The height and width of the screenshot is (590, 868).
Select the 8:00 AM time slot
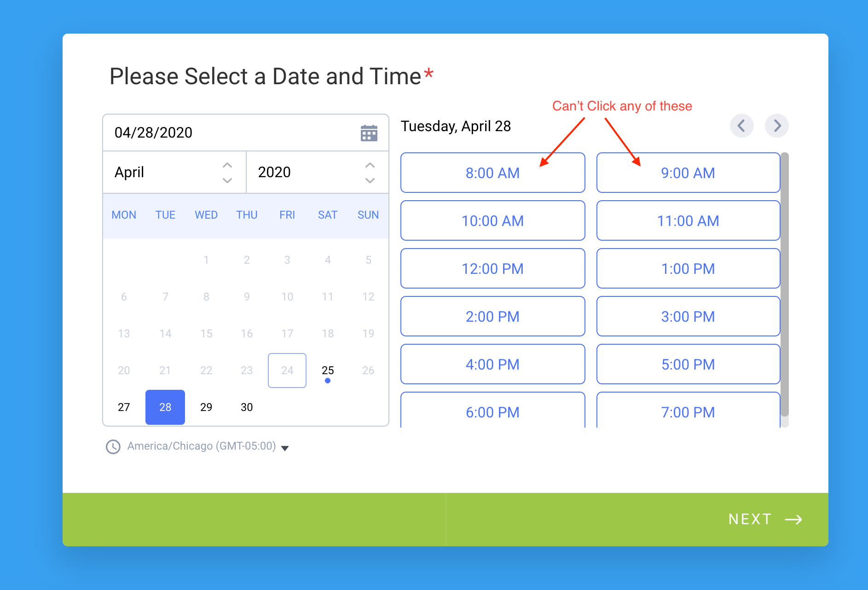coord(492,173)
